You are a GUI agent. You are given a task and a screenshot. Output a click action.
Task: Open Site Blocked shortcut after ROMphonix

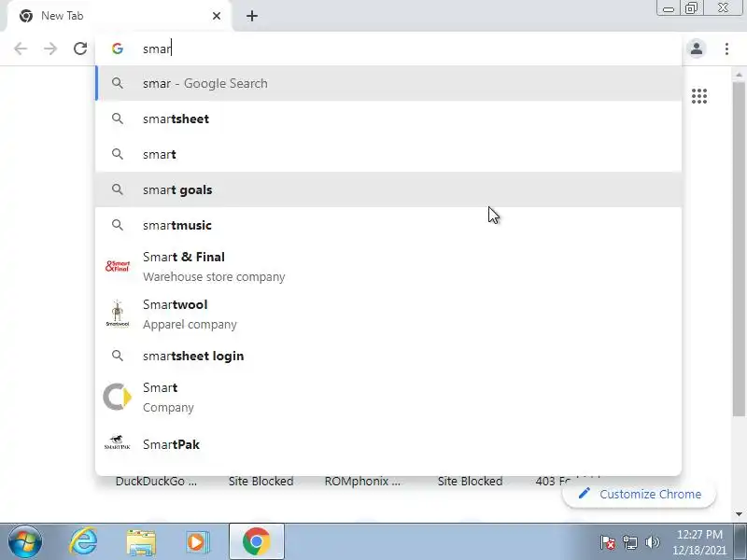471,481
